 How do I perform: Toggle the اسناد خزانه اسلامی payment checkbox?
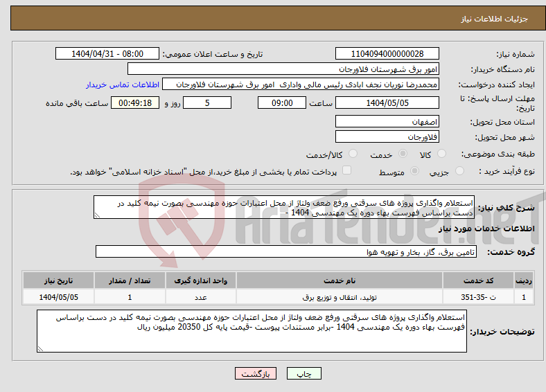[x=347, y=170]
